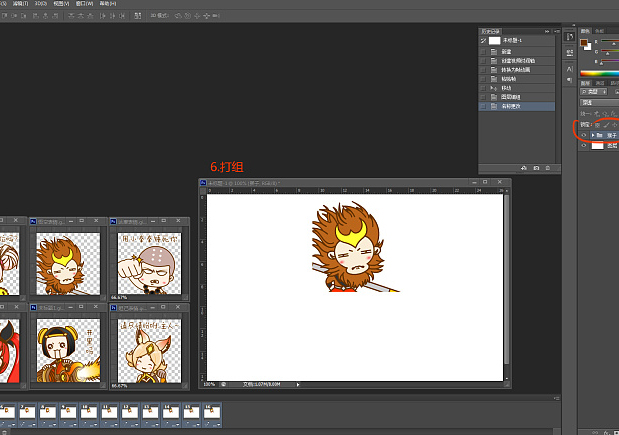Open the layer filter 类型 dropdown
Image resolution: width=619 pixels, height=435 pixels.
(594, 92)
